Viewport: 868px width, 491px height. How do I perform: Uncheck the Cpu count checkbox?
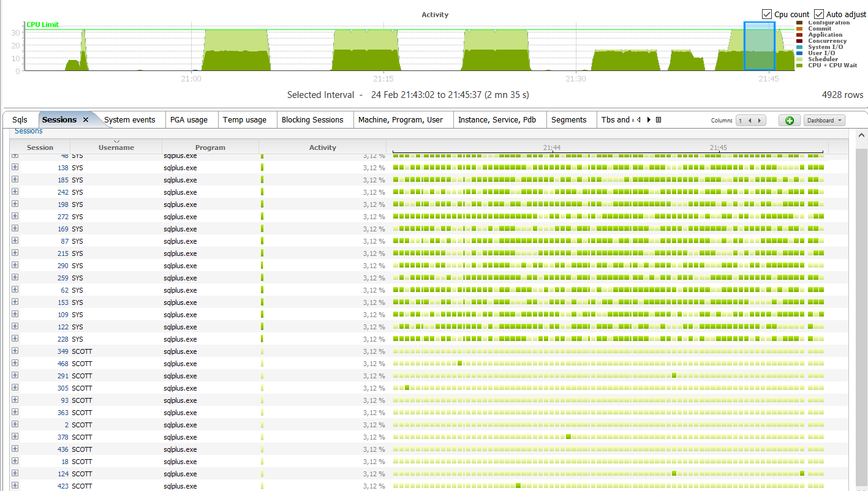767,14
